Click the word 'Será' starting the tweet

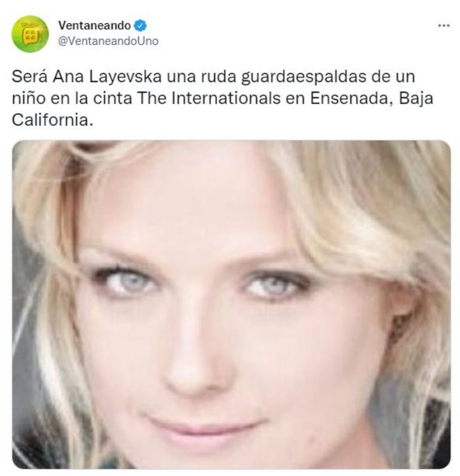tap(29, 77)
